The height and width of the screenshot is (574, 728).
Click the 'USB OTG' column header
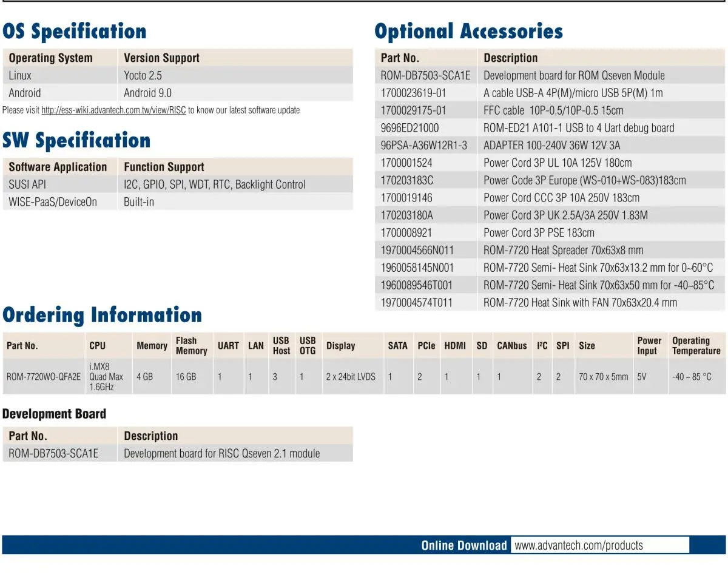308,345
